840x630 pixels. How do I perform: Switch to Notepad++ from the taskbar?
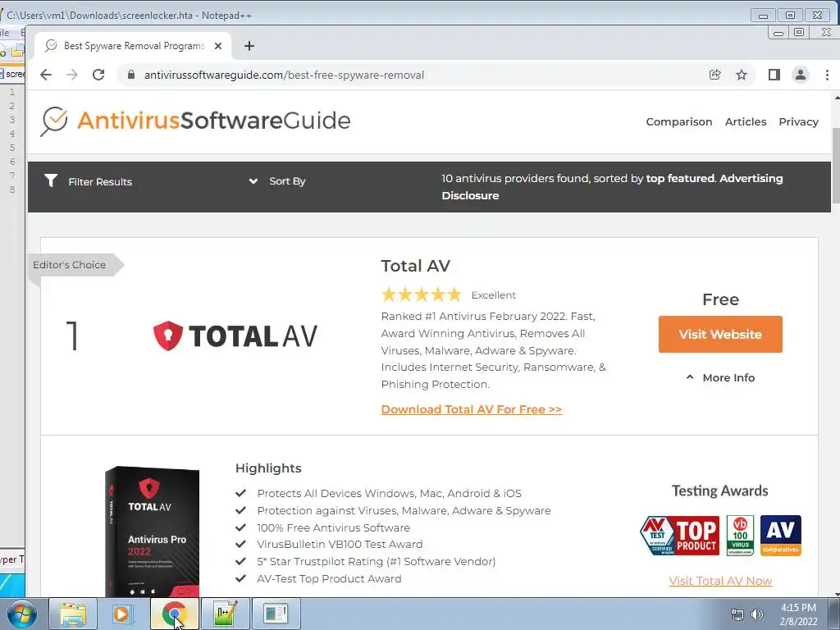[225, 614]
